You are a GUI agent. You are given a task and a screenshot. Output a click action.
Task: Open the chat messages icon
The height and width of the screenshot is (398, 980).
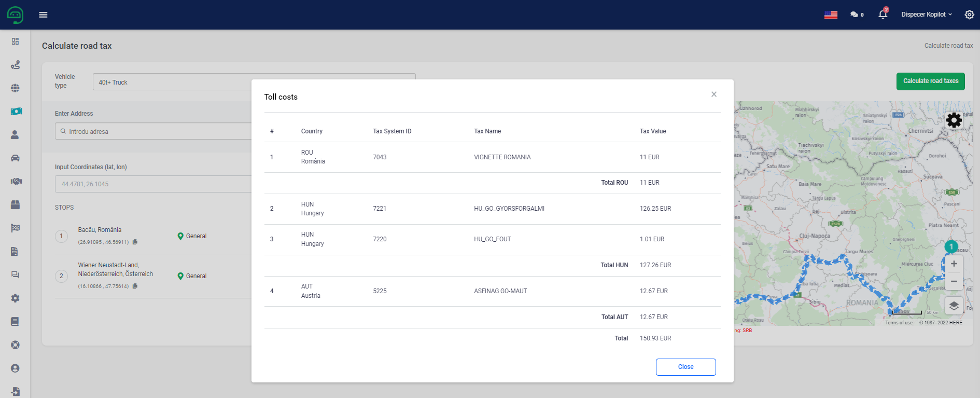point(856,15)
